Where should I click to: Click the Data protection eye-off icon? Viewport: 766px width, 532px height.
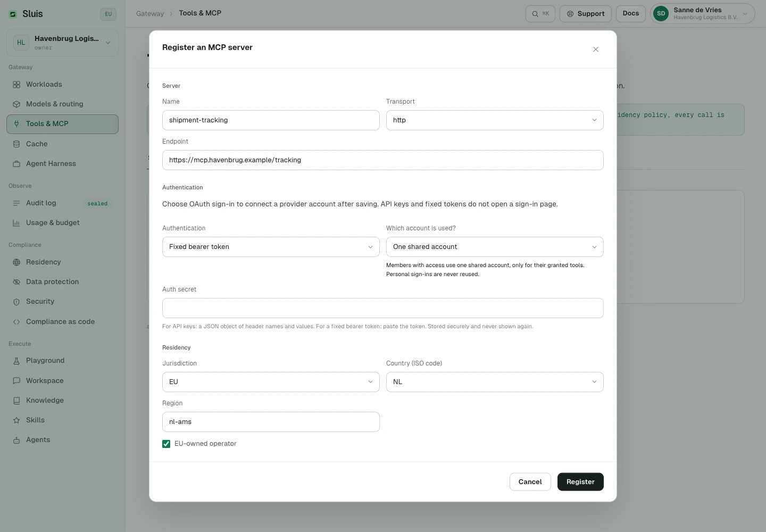[16, 282]
